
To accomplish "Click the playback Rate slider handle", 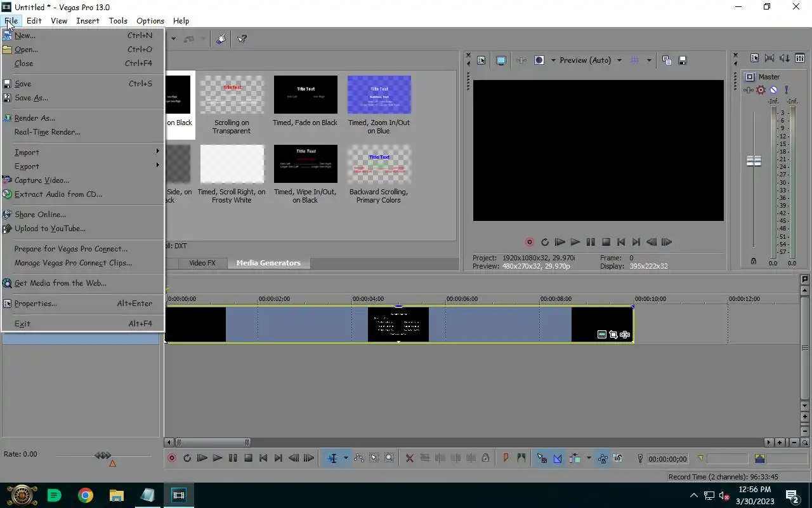I will [103, 455].
